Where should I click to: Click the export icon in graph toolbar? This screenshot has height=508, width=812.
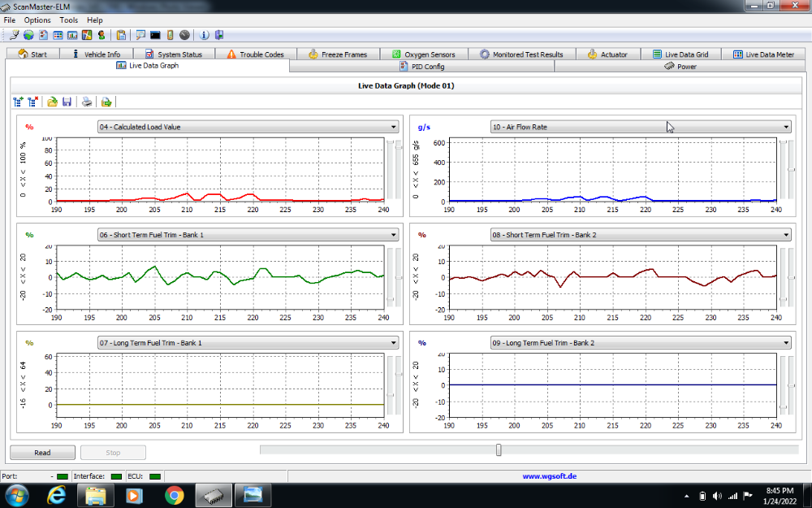coord(106,102)
